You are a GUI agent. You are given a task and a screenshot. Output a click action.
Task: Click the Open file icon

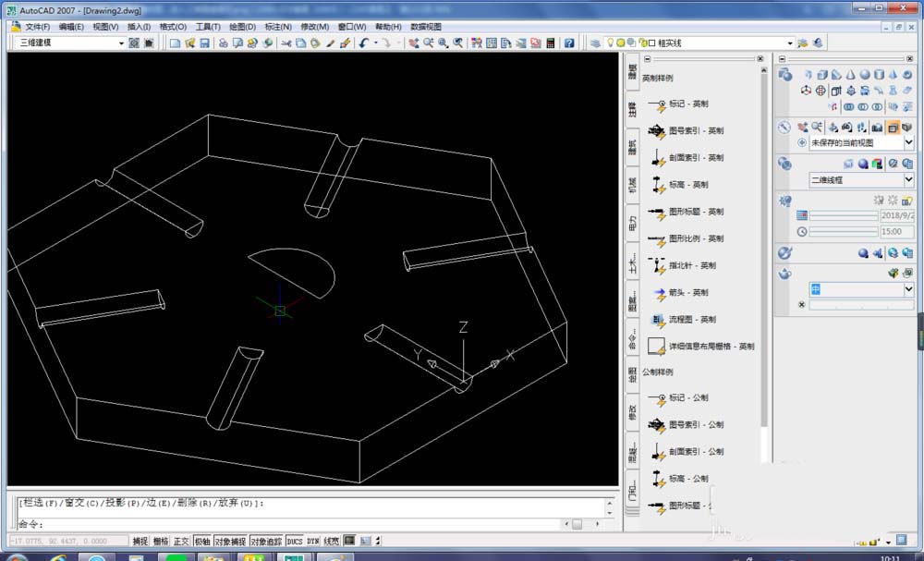[189, 43]
